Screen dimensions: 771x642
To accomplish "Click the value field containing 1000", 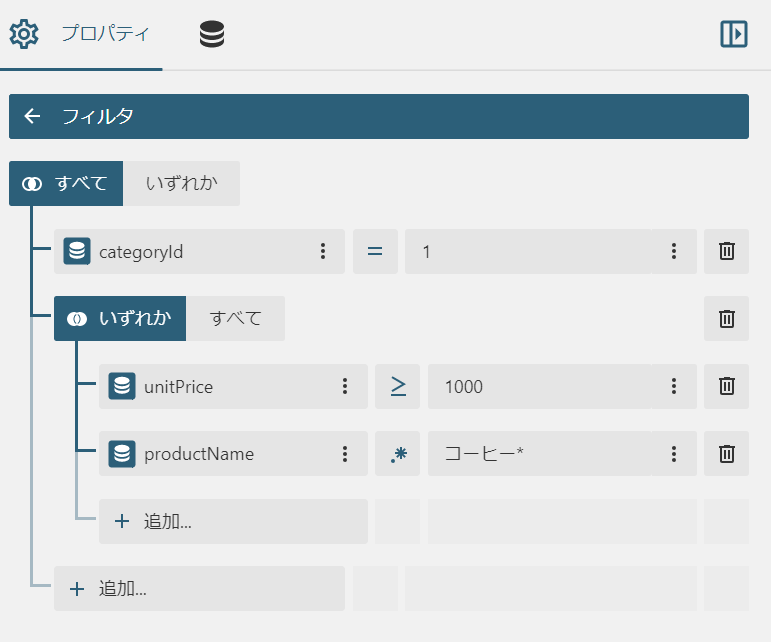I will pyautogui.click(x=539, y=386).
